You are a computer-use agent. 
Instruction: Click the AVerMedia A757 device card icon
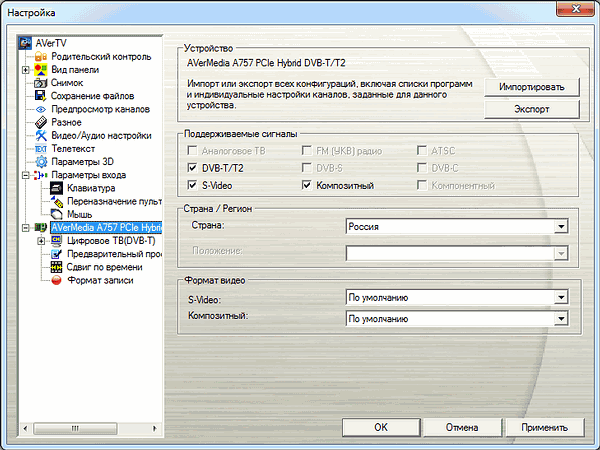(x=41, y=227)
